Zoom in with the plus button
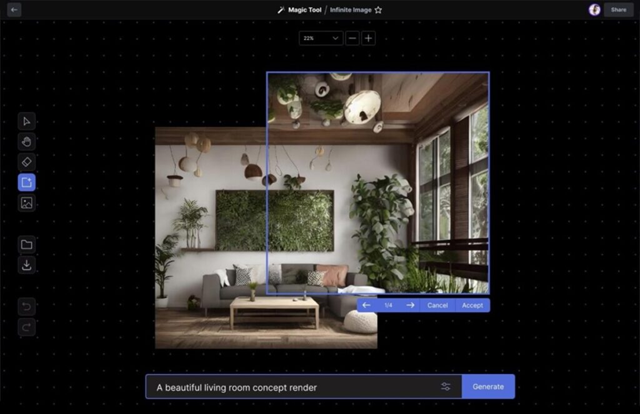This screenshot has height=414, width=640. pyautogui.click(x=369, y=38)
